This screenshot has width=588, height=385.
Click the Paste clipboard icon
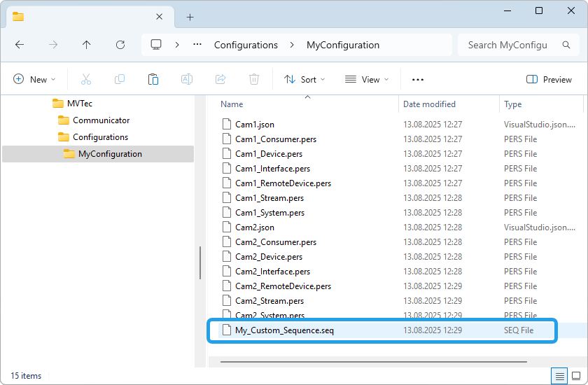(x=153, y=80)
